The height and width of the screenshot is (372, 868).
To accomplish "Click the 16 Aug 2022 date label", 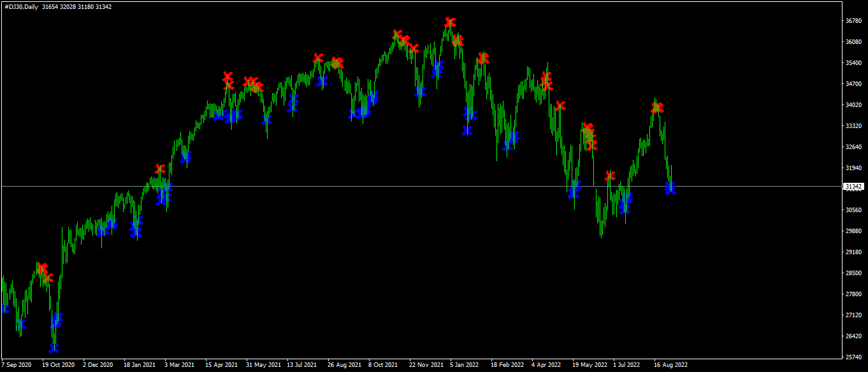I will coord(670,365).
